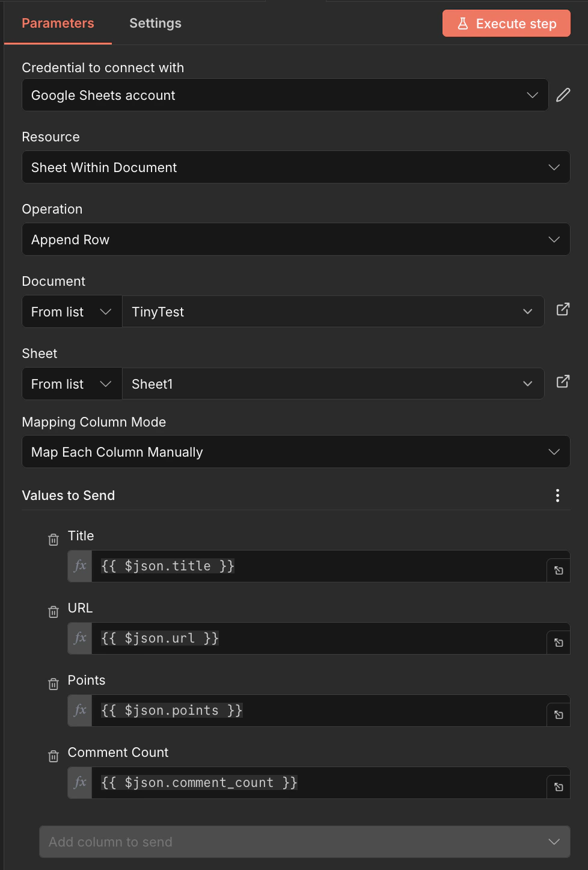Click the fx icon on the Title field

(79, 566)
